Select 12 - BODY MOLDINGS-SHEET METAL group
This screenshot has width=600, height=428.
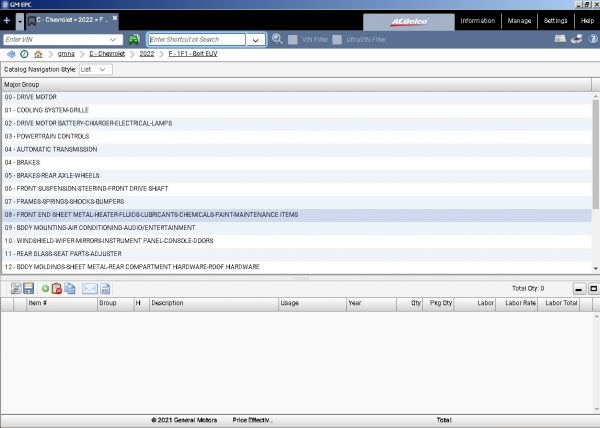pos(297,267)
